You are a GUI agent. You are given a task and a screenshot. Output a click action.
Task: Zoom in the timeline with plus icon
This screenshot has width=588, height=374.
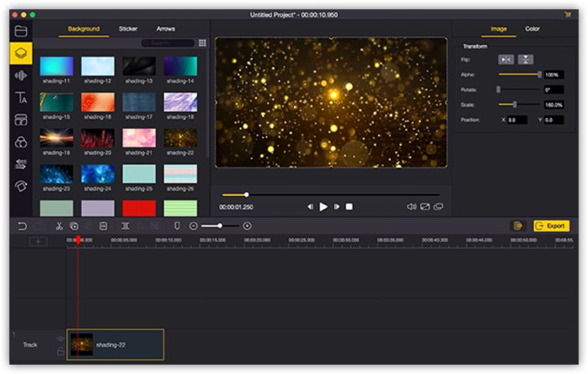click(247, 226)
